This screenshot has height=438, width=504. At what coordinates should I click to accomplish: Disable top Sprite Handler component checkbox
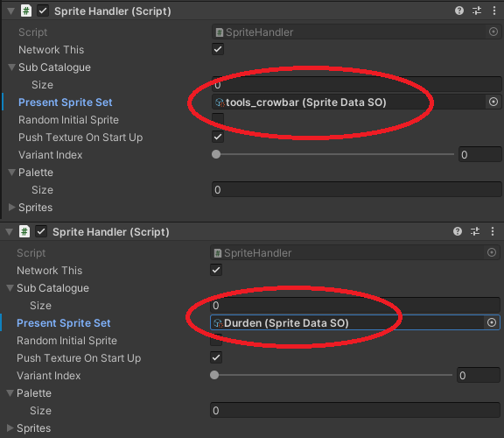tap(43, 11)
